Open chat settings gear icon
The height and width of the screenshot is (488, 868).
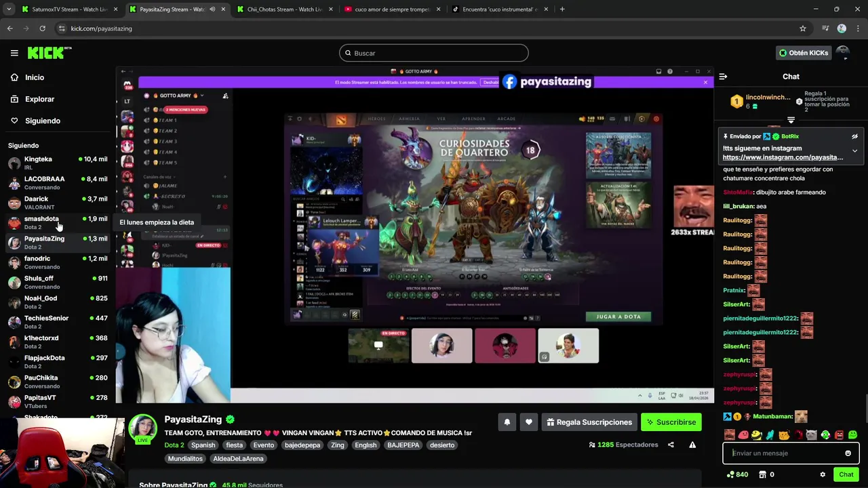point(823,474)
